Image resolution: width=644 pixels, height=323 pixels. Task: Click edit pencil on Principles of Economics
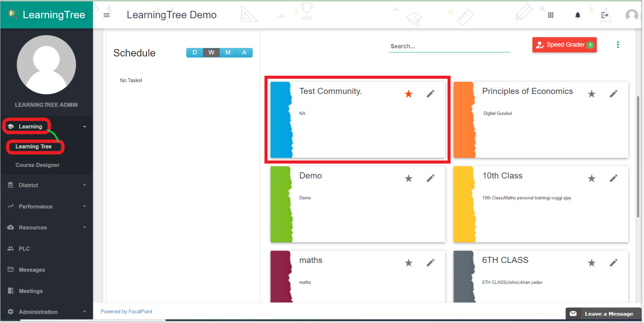point(613,94)
